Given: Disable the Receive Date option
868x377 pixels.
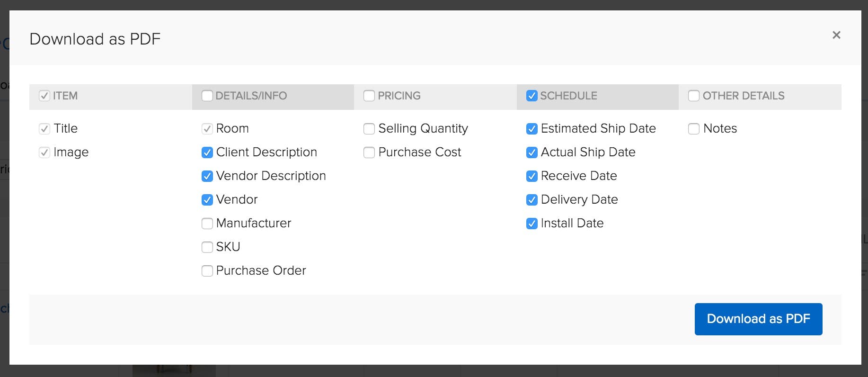Looking at the screenshot, I should tap(531, 176).
